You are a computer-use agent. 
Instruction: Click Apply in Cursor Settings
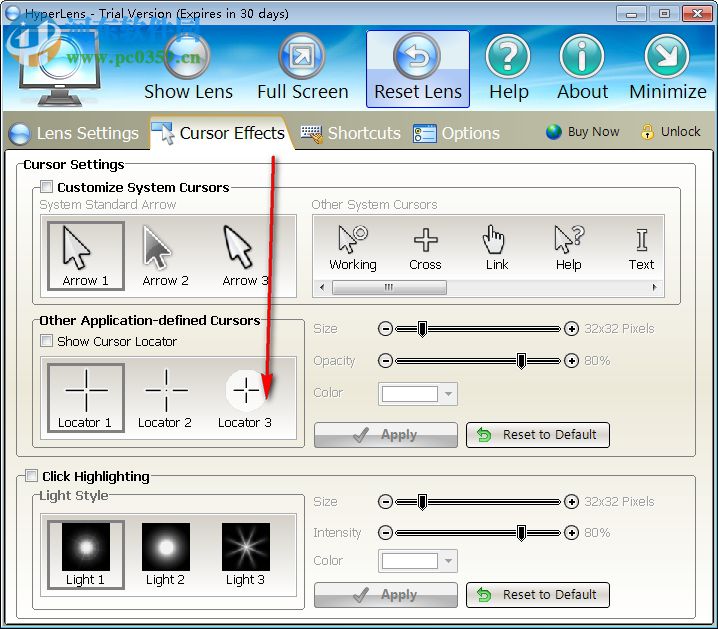pos(386,434)
